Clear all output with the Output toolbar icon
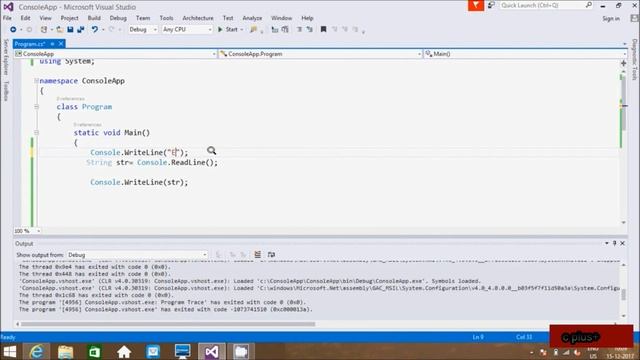Viewport: 640px width, 360px height. coord(258,255)
